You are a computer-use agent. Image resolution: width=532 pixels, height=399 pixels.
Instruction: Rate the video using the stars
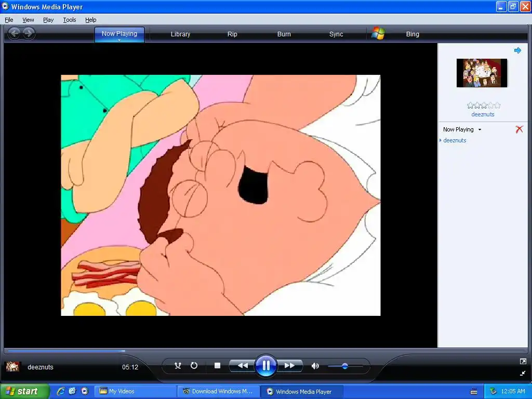point(484,105)
